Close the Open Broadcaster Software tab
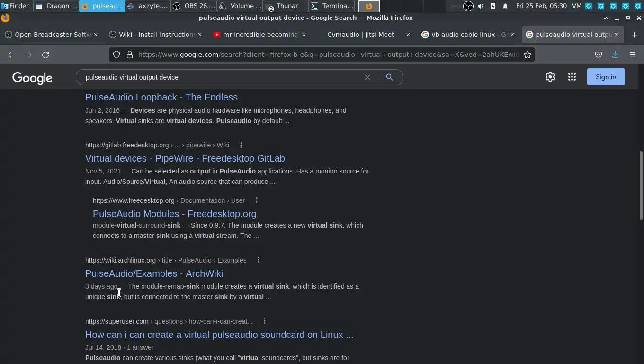This screenshot has height=364, width=644. [x=96, y=35]
